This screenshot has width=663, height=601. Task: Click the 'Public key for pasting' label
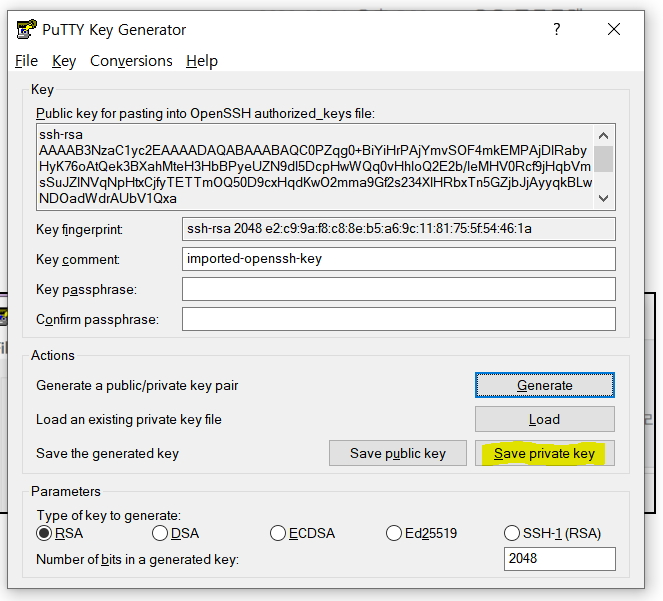pyautogui.click(x=205, y=113)
